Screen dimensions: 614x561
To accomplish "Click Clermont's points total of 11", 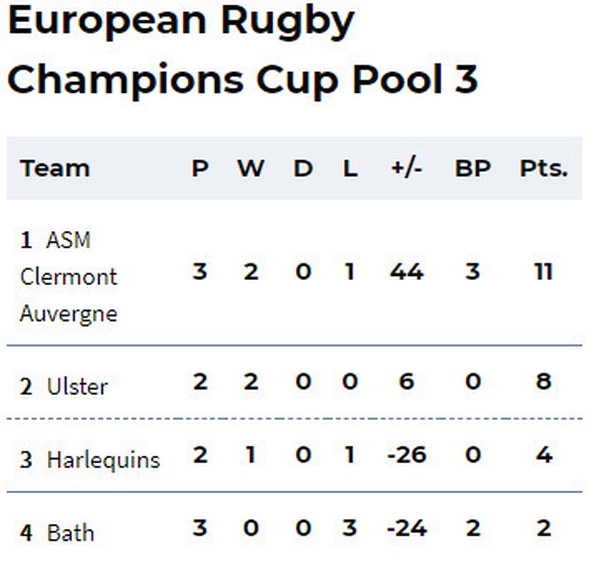I will coord(544,271).
